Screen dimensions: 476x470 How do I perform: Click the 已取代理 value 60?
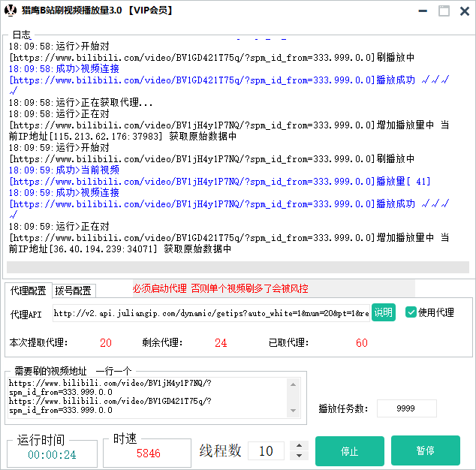tap(362, 343)
